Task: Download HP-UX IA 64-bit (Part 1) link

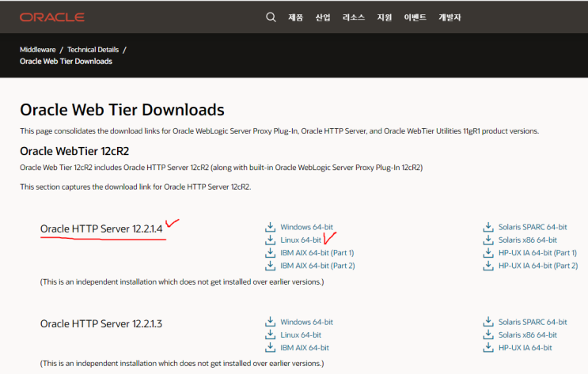Action: click(537, 253)
